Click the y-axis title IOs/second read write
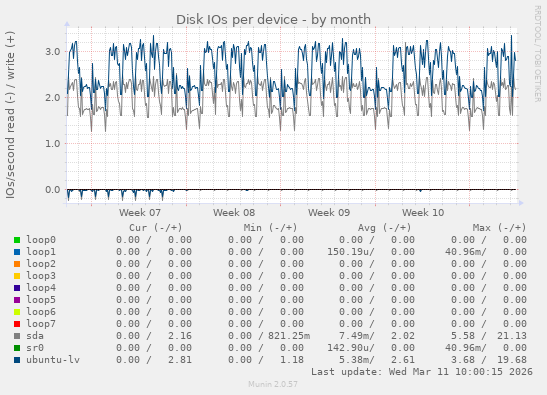The height and width of the screenshot is (395, 547). 10,115
